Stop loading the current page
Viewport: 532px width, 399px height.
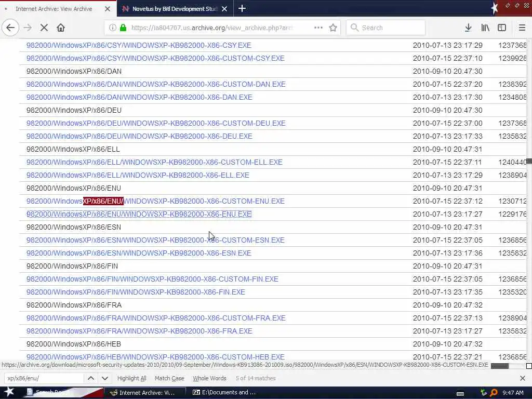coord(44,28)
